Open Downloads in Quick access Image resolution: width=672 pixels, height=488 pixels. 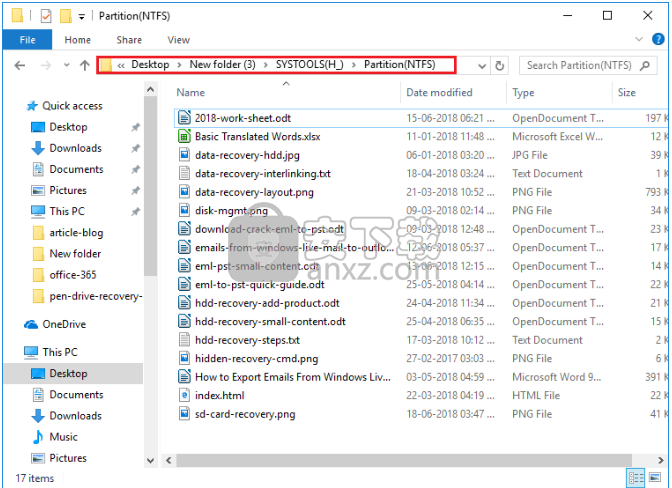click(x=75, y=148)
